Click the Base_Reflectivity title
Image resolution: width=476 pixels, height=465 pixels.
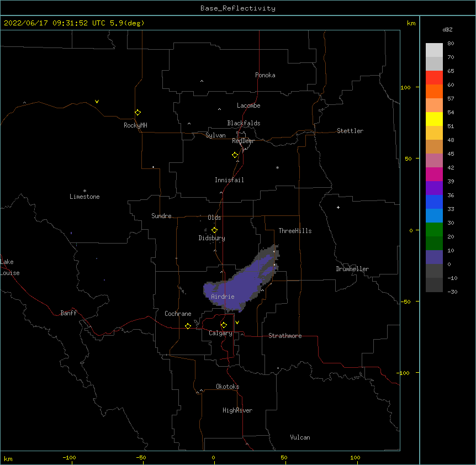pos(238,8)
